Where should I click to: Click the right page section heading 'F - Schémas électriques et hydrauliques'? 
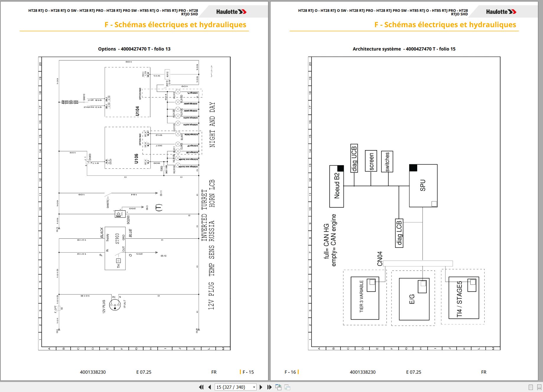coord(445,25)
